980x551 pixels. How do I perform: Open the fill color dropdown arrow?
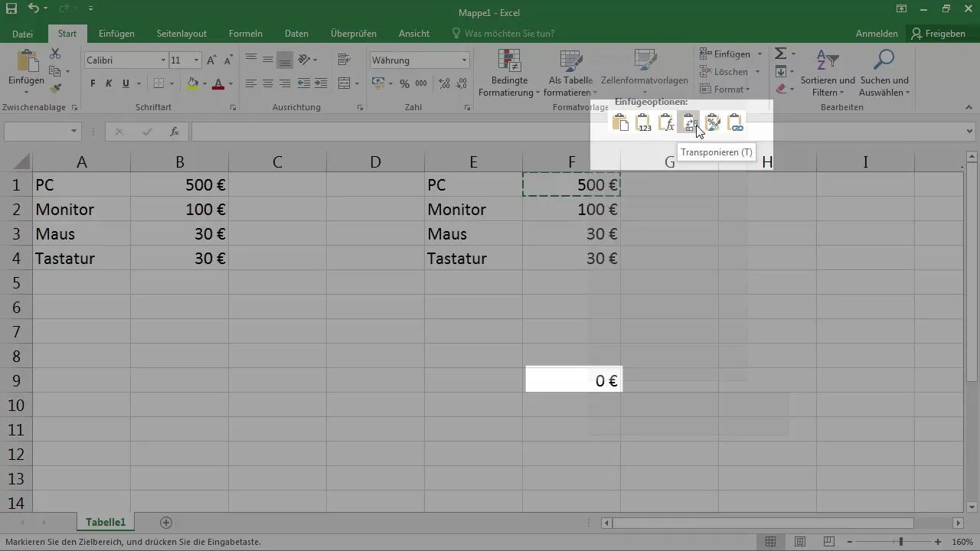pos(205,83)
